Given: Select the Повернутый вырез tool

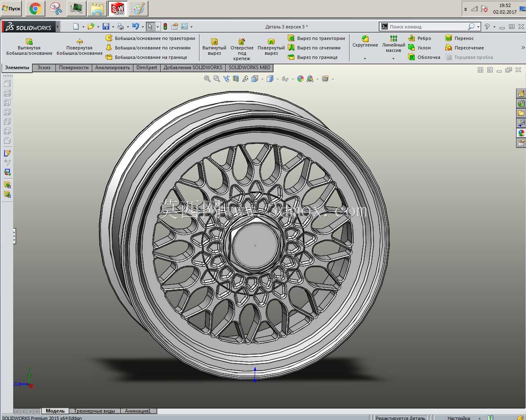Looking at the screenshot, I should 271,47.
